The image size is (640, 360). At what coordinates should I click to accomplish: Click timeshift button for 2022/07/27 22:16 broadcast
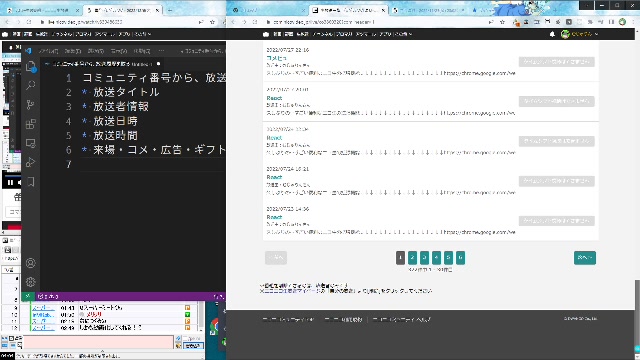pyautogui.click(x=557, y=62)
